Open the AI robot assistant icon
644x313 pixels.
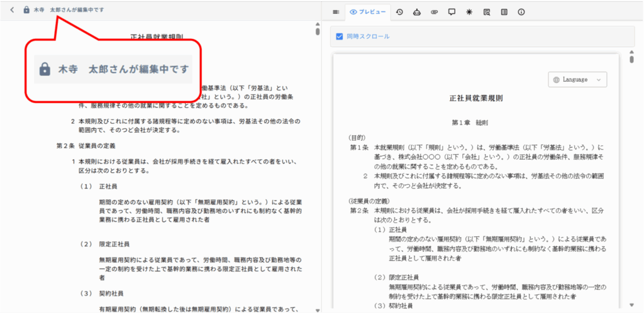(x=416, y=11)
